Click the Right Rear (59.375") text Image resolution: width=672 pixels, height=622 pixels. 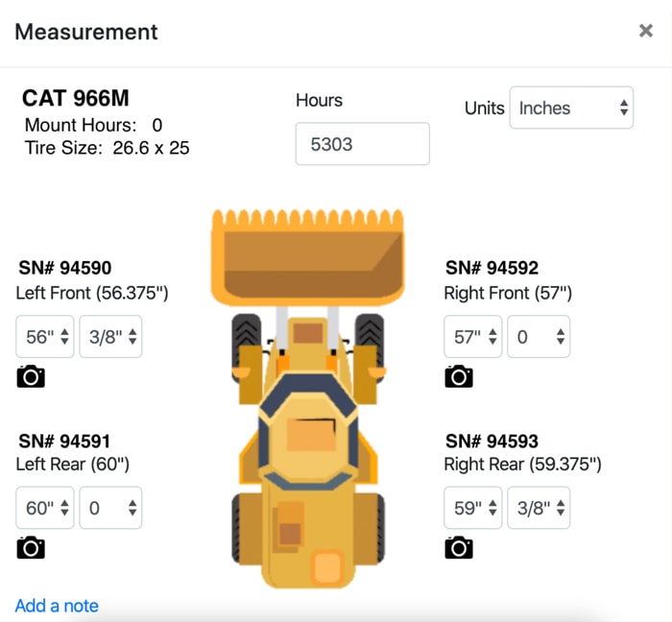click(523, 465)
